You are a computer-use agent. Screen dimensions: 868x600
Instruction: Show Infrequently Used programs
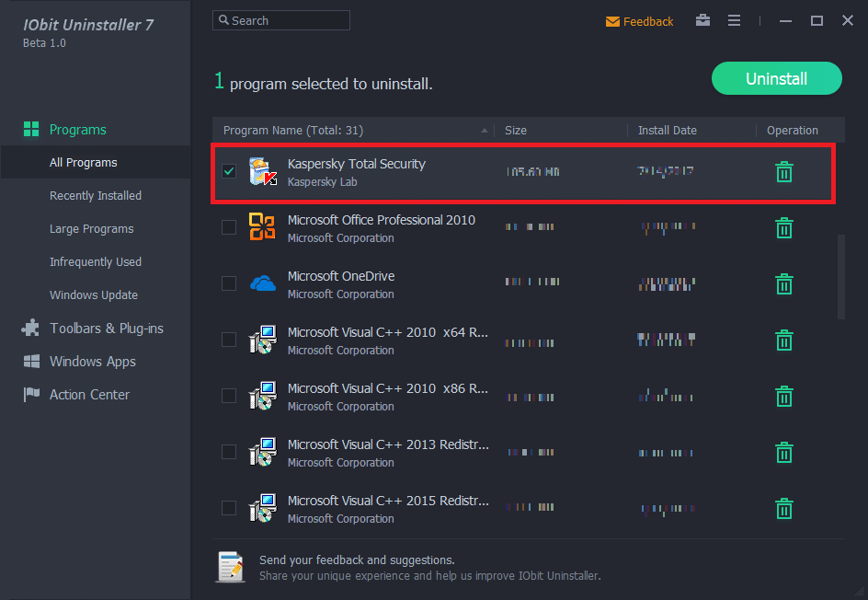96,261
